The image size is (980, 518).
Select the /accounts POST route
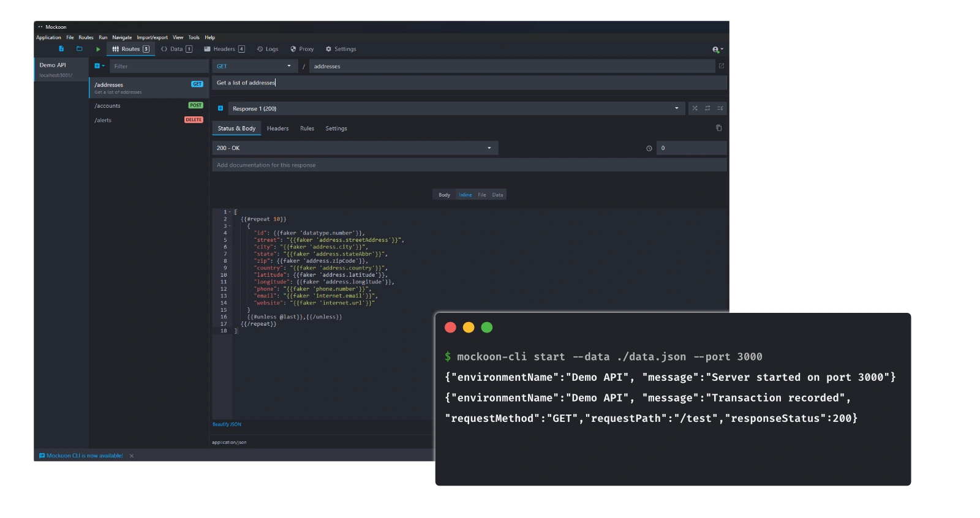(149, 106)
